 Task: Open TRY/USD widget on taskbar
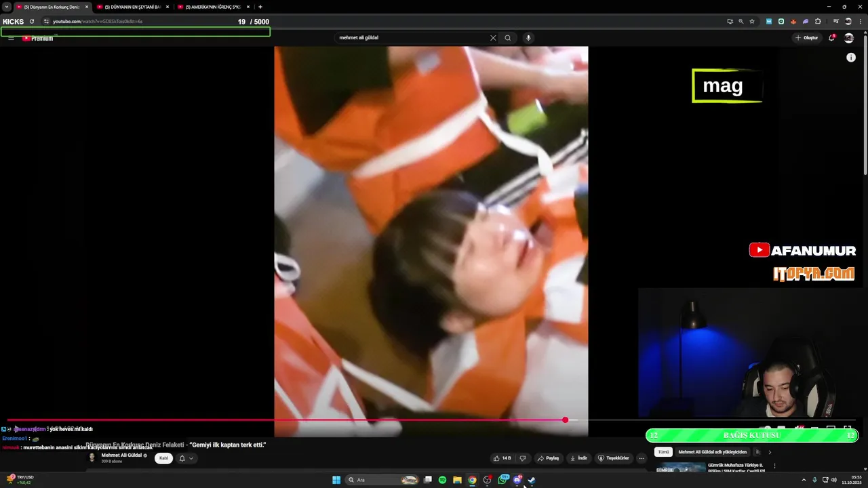(20, 480)
